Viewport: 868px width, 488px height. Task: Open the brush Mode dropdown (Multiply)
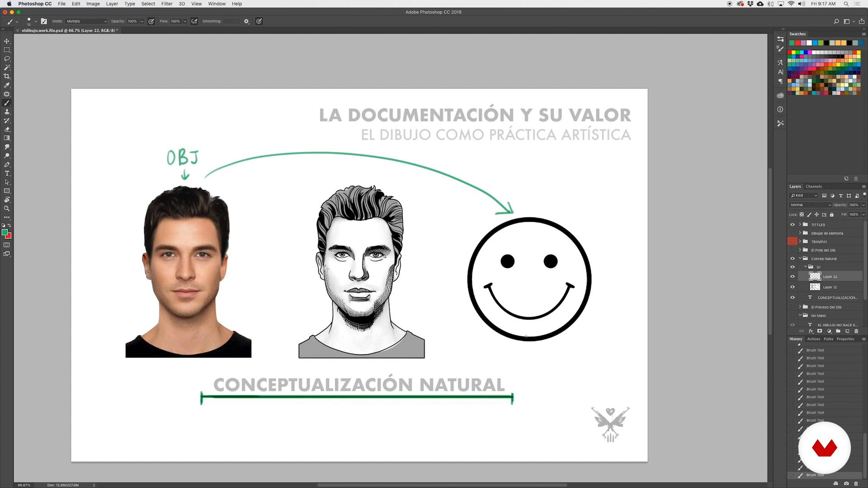pos(86,21)
